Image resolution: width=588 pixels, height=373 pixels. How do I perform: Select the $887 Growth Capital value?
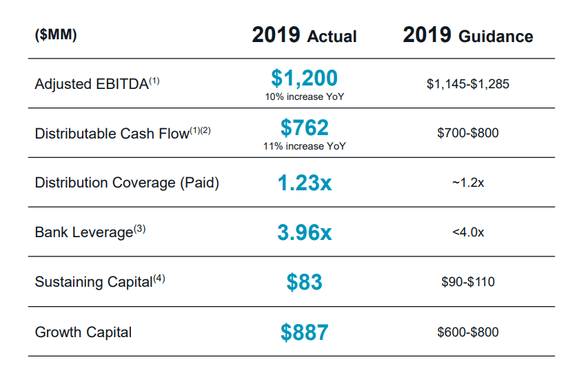(304, 332)
